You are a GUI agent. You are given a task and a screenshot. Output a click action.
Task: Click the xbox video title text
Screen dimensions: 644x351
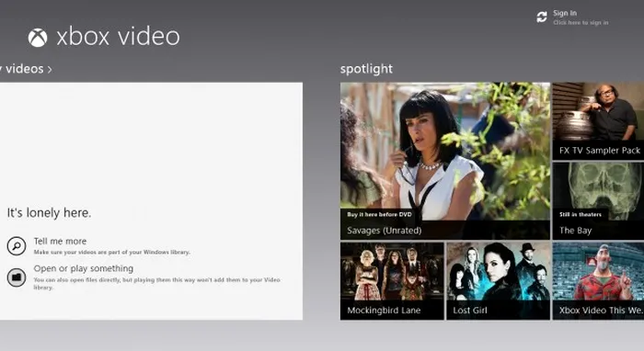point(119,37)
